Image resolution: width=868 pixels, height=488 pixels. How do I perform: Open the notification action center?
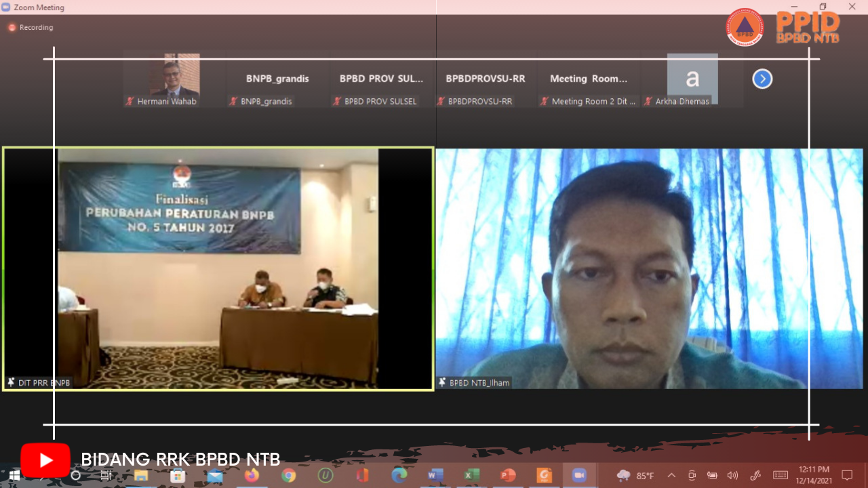tap(847, 475)
